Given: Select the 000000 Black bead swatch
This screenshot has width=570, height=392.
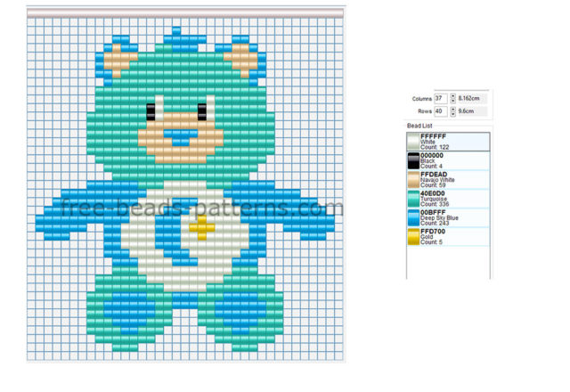Looking at the screenshot, I should (413, 160).
